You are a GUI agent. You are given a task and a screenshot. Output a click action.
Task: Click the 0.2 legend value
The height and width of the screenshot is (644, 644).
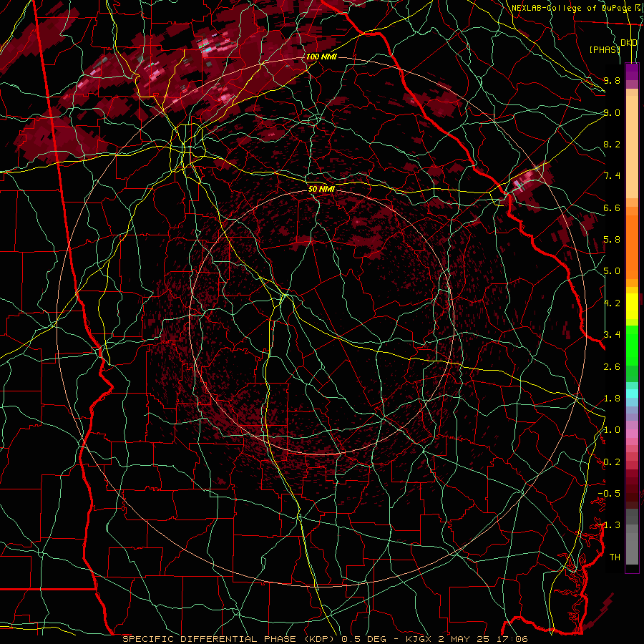coord(612,462)
